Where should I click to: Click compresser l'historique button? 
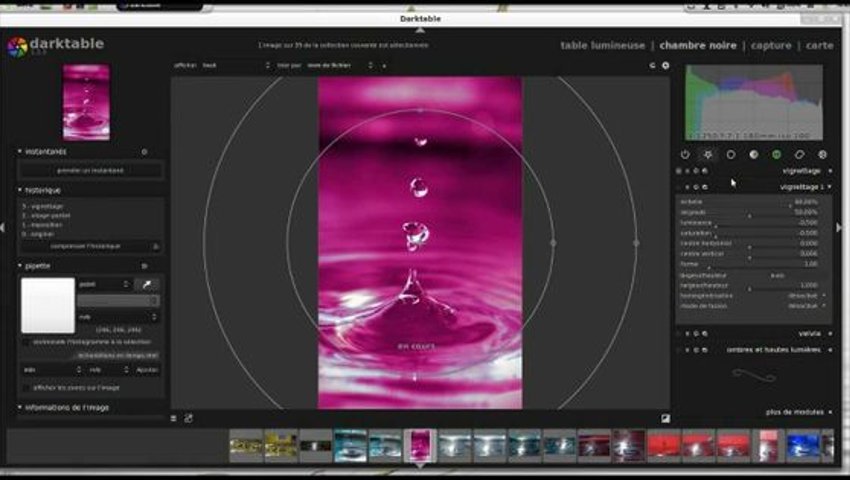point(85,246)
